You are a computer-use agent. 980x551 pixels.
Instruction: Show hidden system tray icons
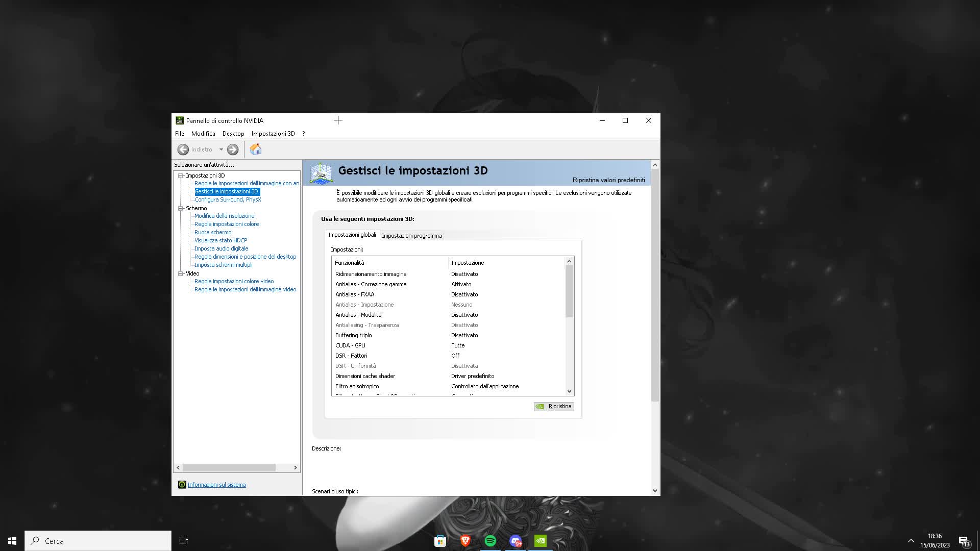click(911, 541)
